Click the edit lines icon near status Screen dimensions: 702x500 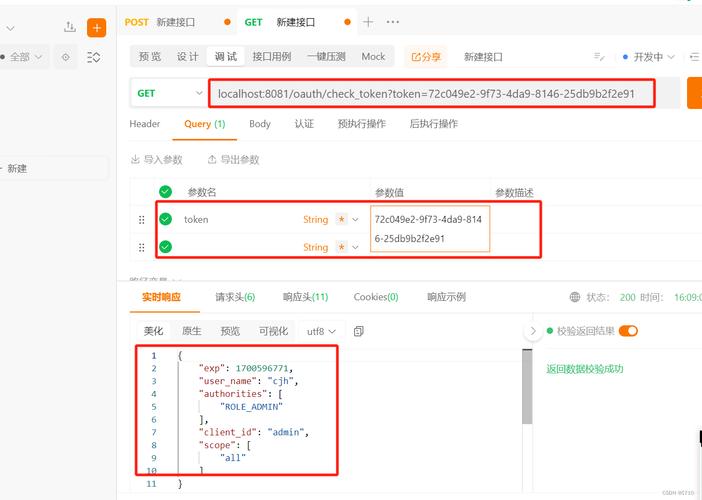[599, 57]
